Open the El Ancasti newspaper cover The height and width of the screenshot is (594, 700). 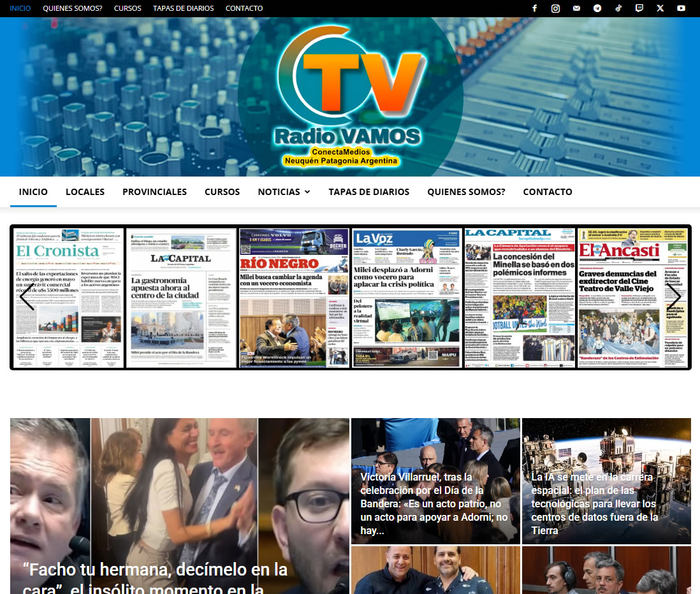pos(633,298)
